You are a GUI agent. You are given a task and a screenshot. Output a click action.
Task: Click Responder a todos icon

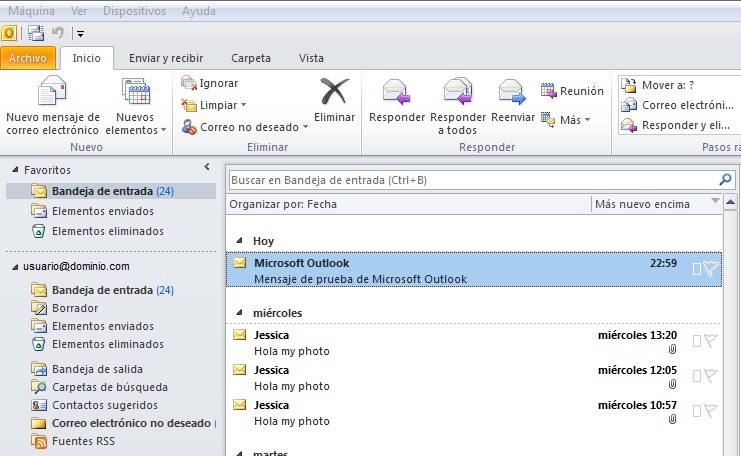457,93
